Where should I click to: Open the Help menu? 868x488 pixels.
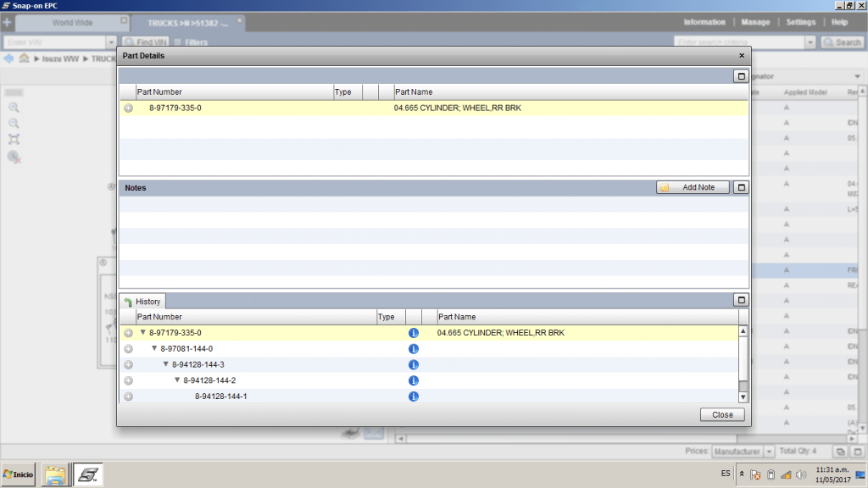click(839, 22)
